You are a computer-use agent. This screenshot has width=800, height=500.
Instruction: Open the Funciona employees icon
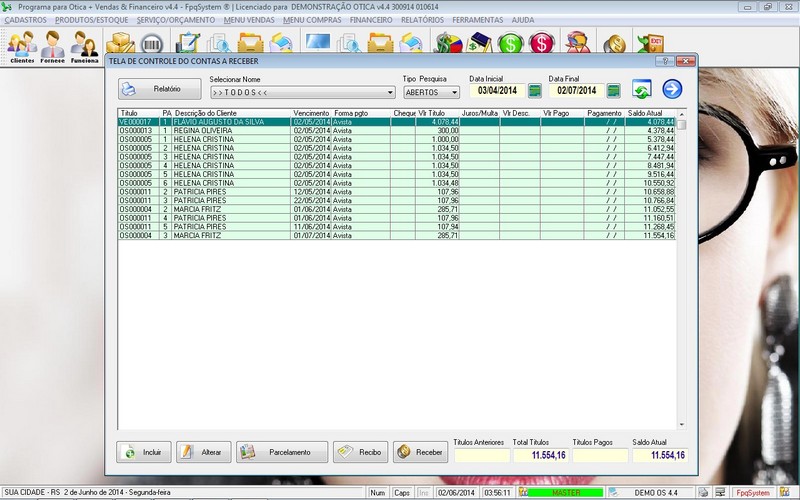click(84, 47)
